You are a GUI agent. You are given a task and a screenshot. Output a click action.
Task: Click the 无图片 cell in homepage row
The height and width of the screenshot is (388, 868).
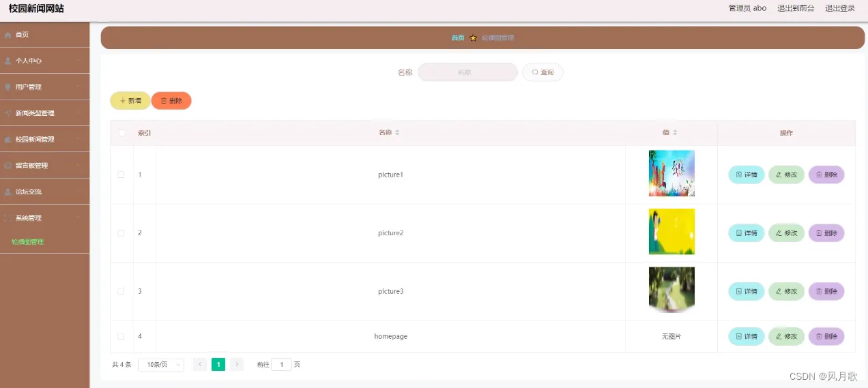tap(671, 336)
